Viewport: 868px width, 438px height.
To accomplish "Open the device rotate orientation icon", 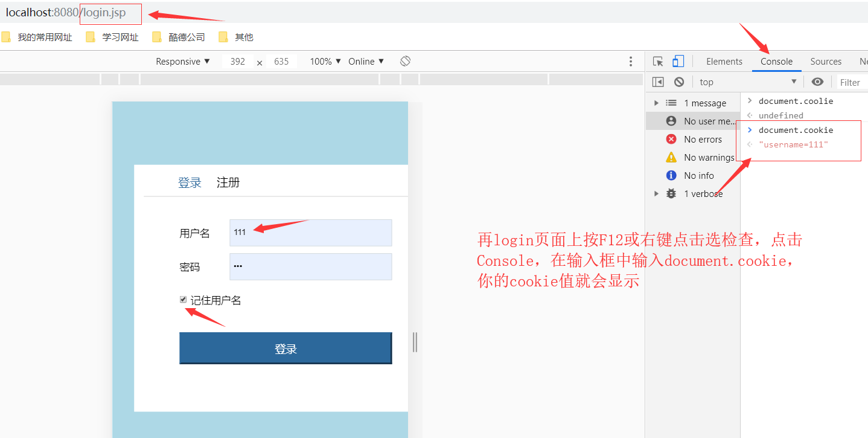I will (x=405, y=61).
